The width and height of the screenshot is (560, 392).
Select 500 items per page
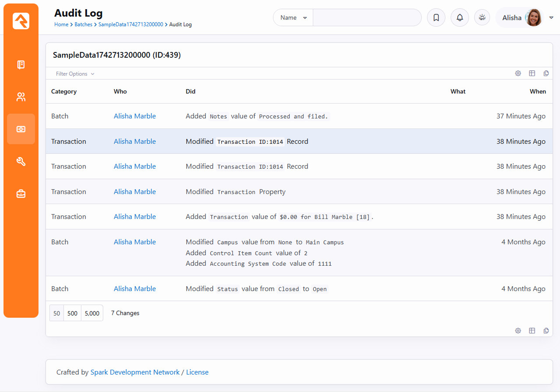73,313
